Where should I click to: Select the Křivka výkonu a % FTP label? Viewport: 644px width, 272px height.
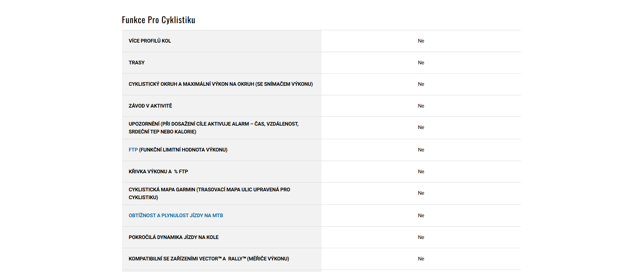(x=158, y=172)
